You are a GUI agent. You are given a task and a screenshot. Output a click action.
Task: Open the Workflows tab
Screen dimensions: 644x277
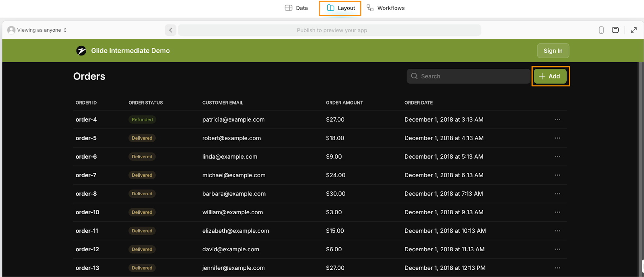point(386,8)
